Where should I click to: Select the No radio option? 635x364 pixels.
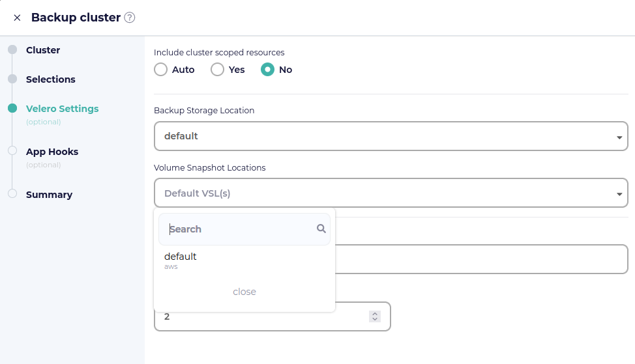pos(267,70)
